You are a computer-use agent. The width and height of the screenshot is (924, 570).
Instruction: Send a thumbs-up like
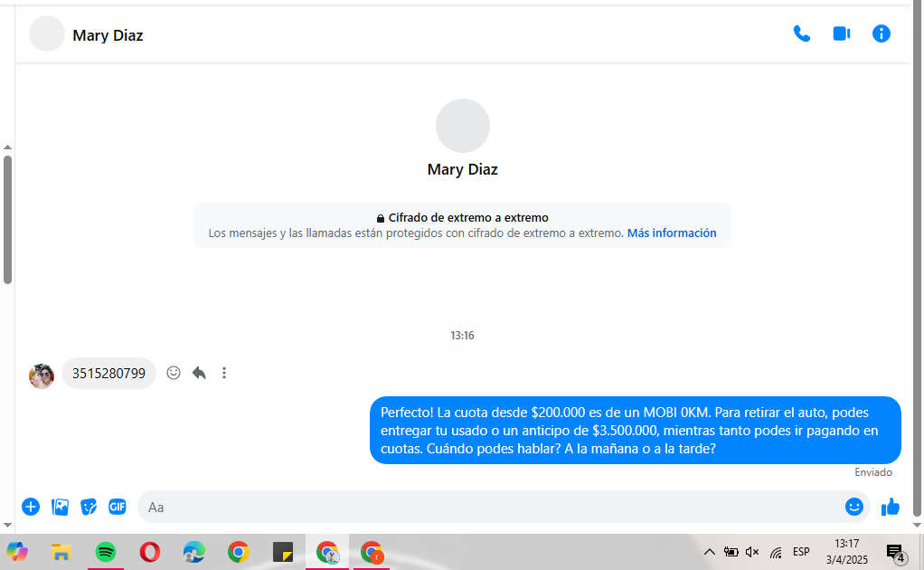pyautogui.click(x=891, y=507)
